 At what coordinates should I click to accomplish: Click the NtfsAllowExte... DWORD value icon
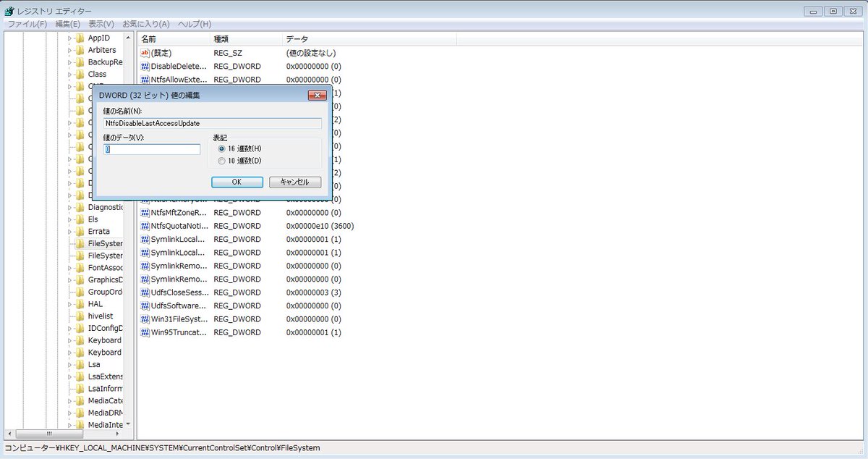[x=145, y=80]
